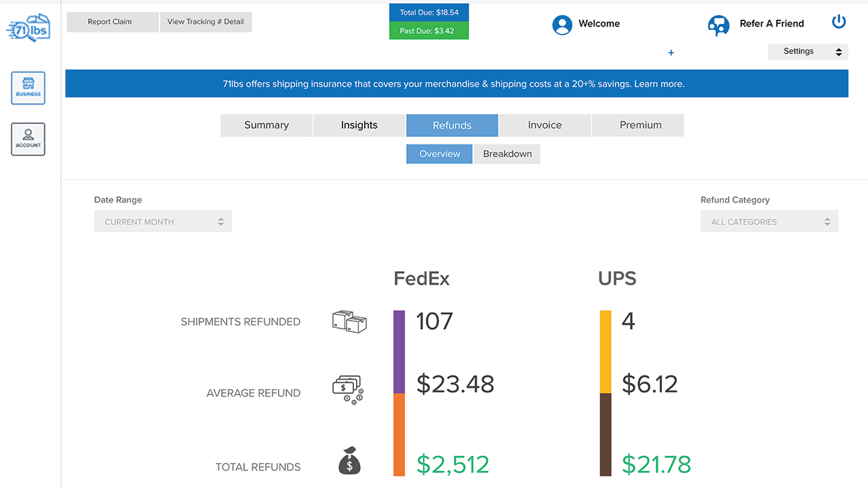The height and width of the screenshot is (488, 868).
Task: Open the Business sidebar icon
Action: 28,88
